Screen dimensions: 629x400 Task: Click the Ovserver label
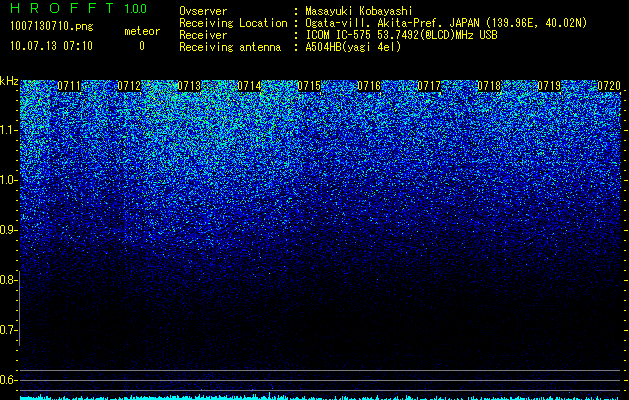pos(203,11)
